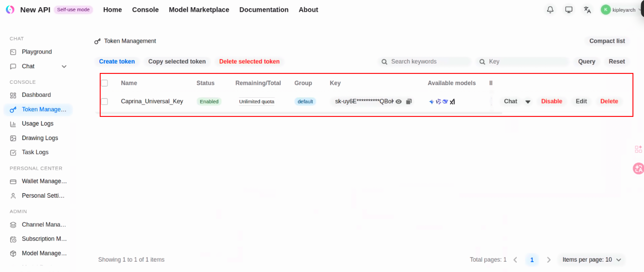Reveal the key with eye icon
Image resolution: width=644 pixels, height=272 pixels.
click(x=399, y=102)
